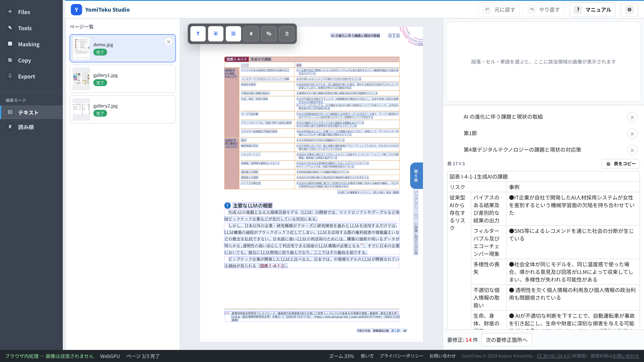Select cell 不適切な個人情報の取扱い
The image size is (644, 362).
tap(489, 298)
